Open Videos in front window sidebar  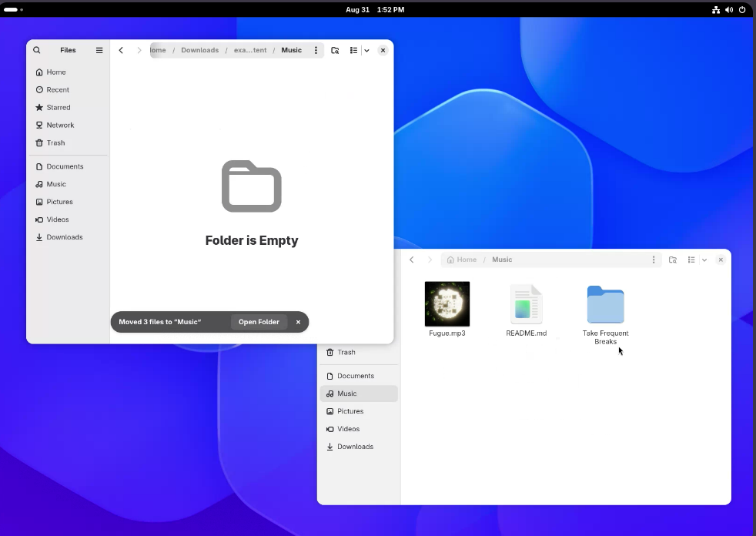68,219
